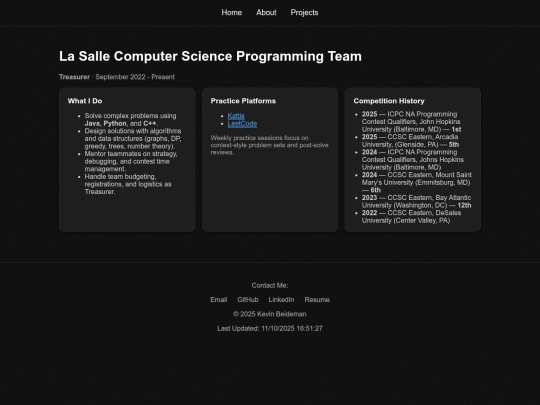Visit the LeetCode link
540x405 pixels.
[x=242, y=124]
